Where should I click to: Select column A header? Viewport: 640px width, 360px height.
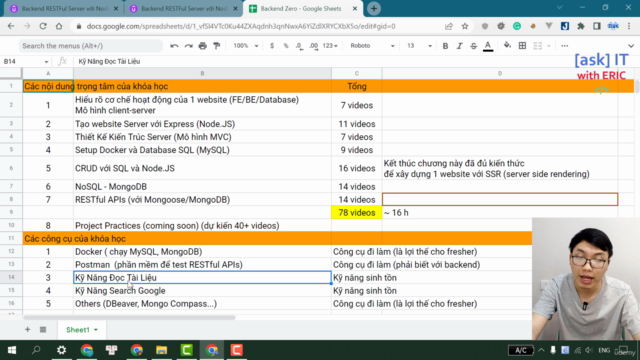pyautogui.click(x=48, y=73)
